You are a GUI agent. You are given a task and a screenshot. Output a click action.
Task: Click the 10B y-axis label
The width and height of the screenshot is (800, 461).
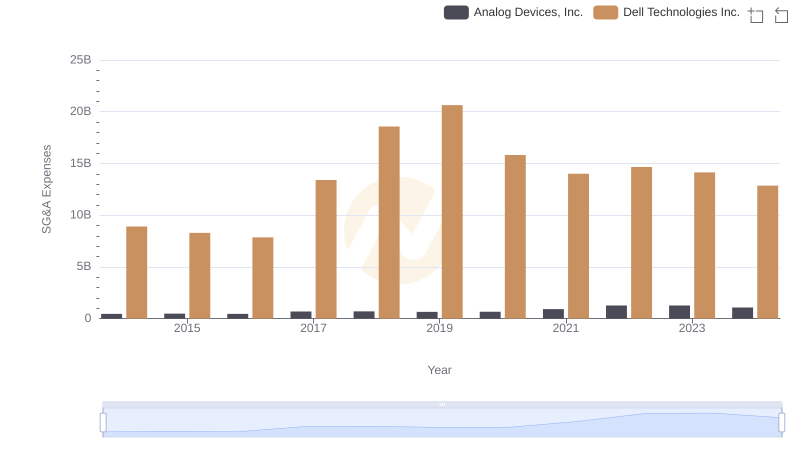[81, 215]
